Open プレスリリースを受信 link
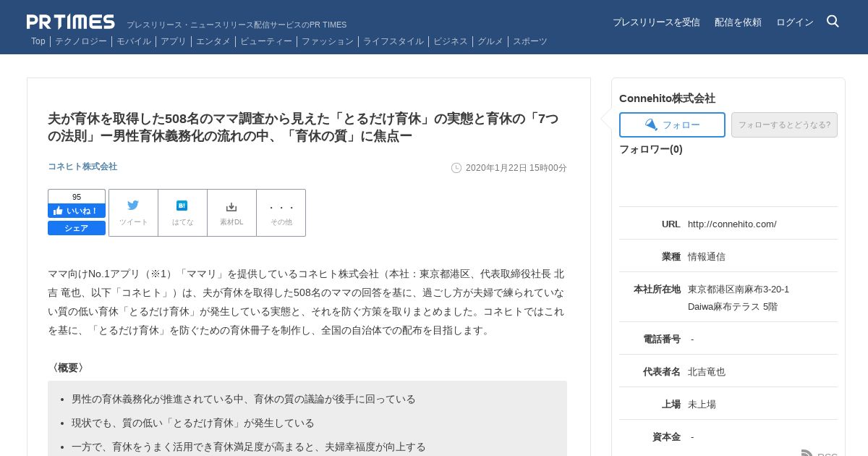This screenshot has width=868, height=456. pos(656,22)
